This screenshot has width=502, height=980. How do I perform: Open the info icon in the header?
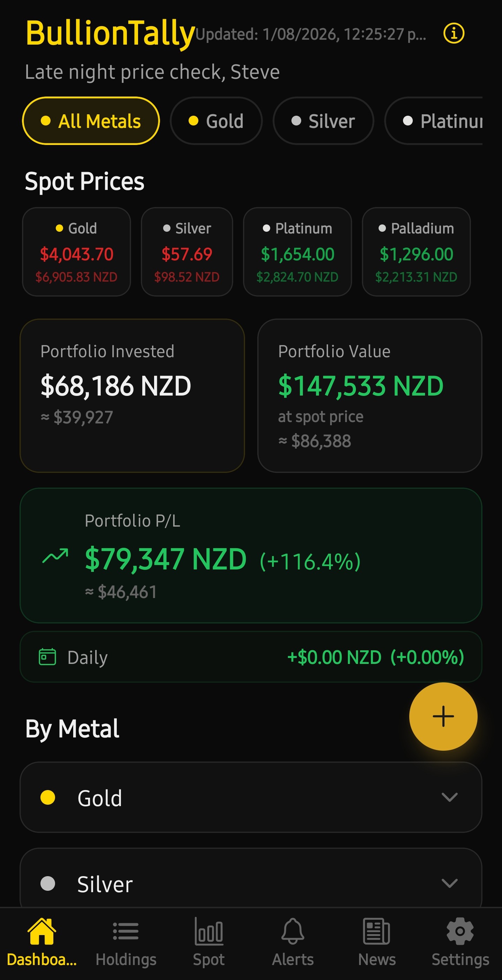pyautogui.click(x=454, y=33)
